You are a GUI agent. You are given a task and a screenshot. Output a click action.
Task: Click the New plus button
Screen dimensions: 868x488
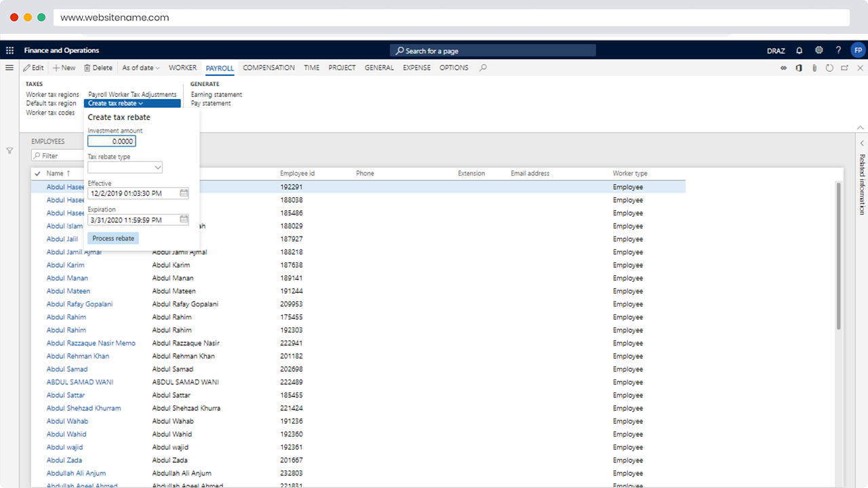point(64,68)
